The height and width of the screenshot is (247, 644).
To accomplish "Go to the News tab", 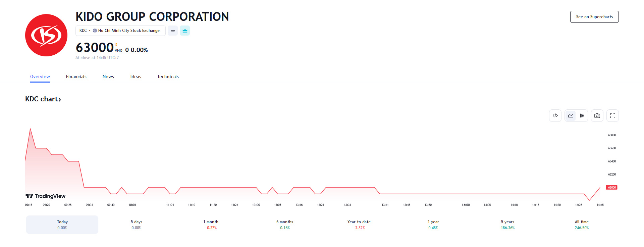I will [108, 77].
